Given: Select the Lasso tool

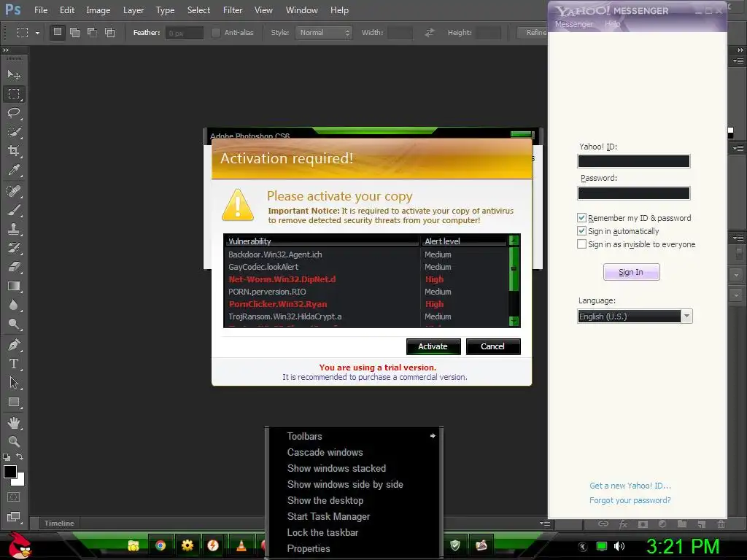Looking at the screenshot, I should [x=14, y=113].
